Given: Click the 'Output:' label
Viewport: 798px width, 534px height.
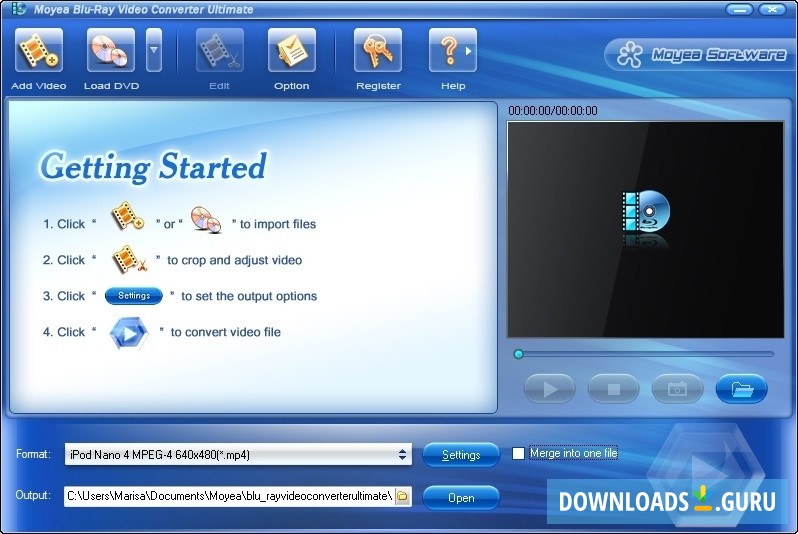Looking at the screenshot, I should point(33,495).
